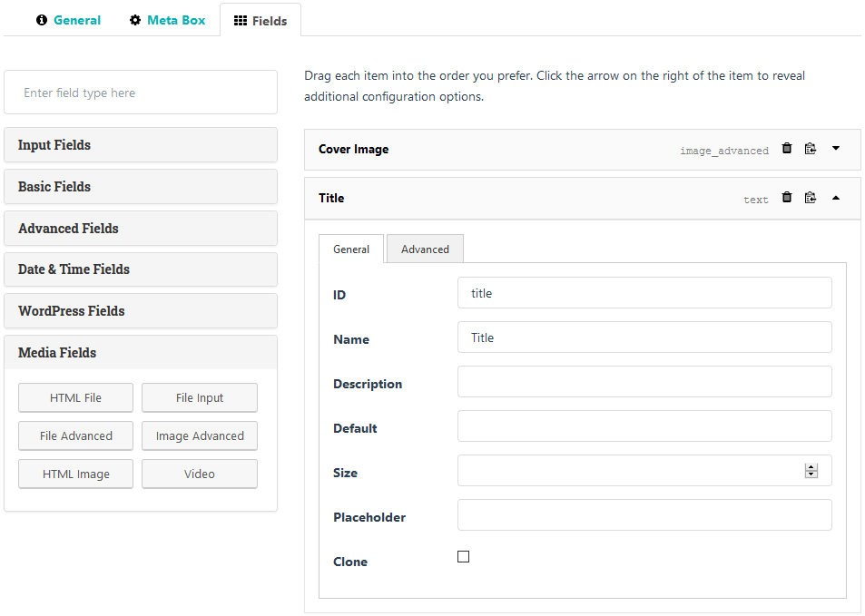Switch to the Meta Box tab
Viewport: 865px width, 616px height.
click(167, 20)
